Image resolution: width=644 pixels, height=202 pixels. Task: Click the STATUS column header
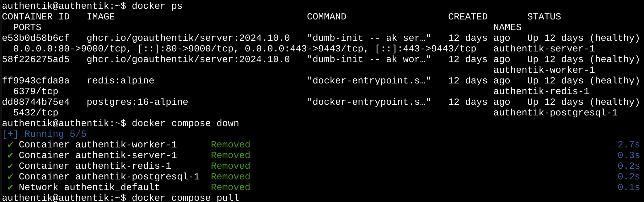544,17
